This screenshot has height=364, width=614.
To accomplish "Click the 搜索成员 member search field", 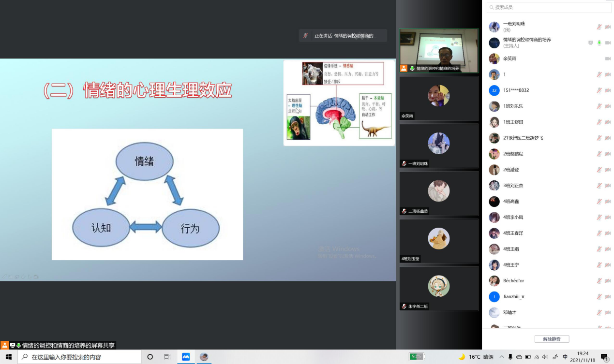I will click(x=549, y=7).
